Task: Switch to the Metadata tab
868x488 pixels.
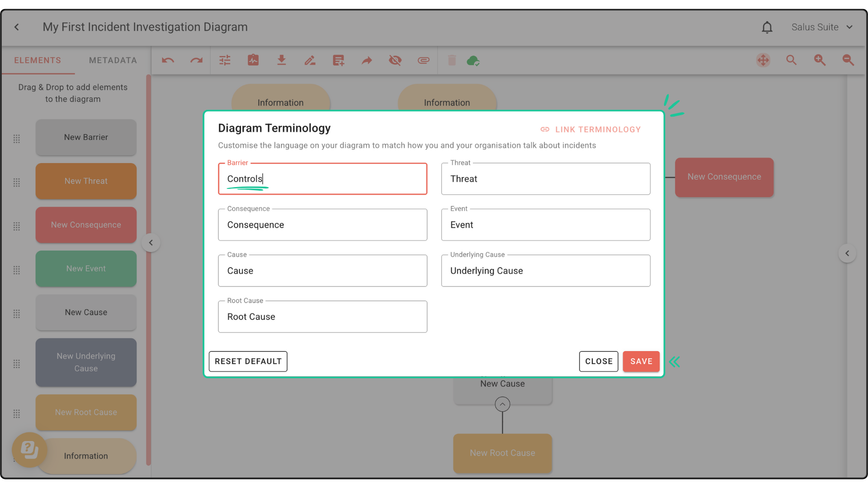Action: (113, 60)
